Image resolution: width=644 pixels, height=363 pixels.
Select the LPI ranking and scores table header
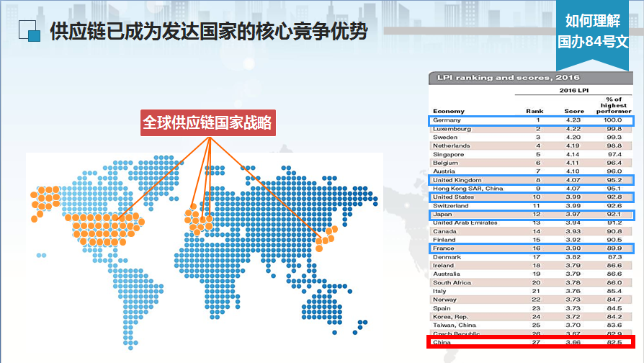pyautogui.click(x=504, y=77)
